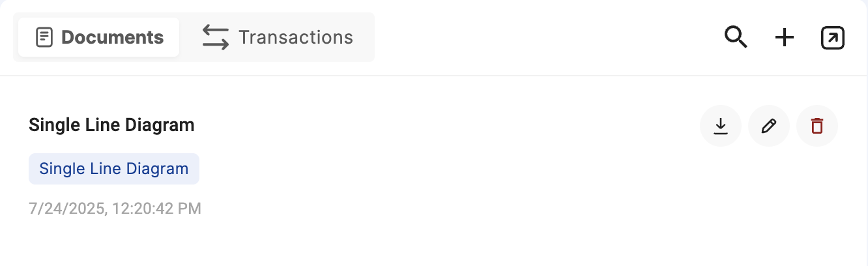
Task: Switch to the Transactions tab
Action: 277,37
